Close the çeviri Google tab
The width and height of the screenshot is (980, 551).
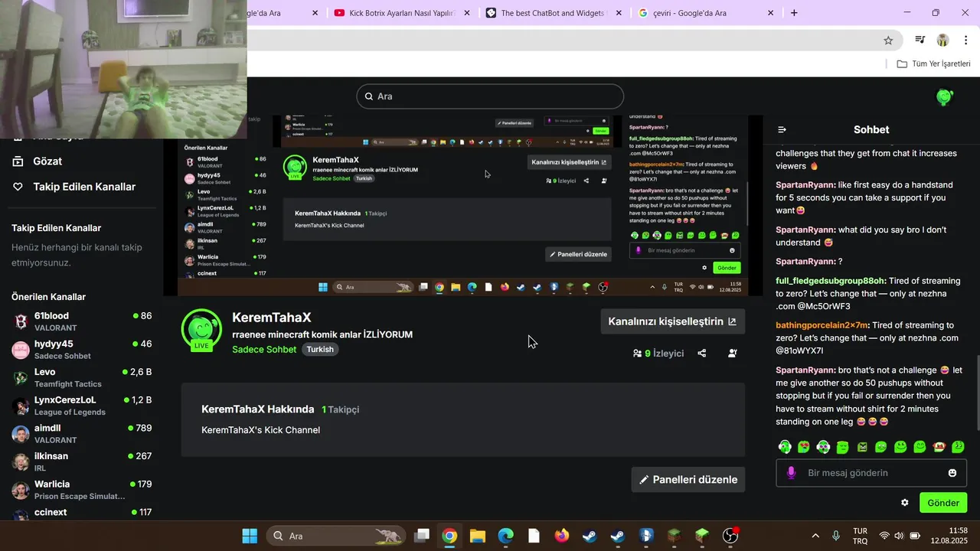click(770, 13)
